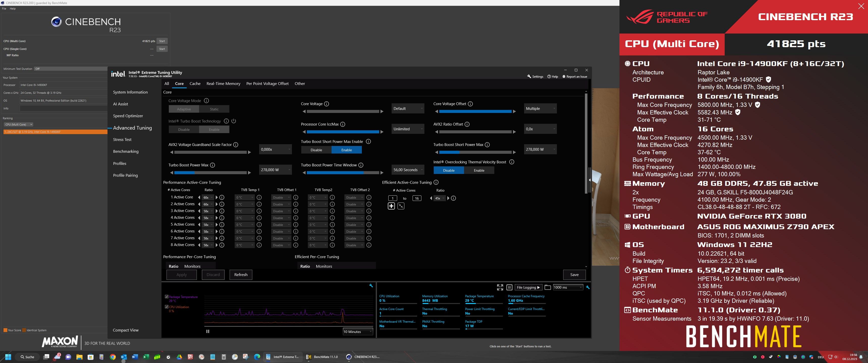Open monitor settings wrench beside 1000 ms

click(588, 287)
